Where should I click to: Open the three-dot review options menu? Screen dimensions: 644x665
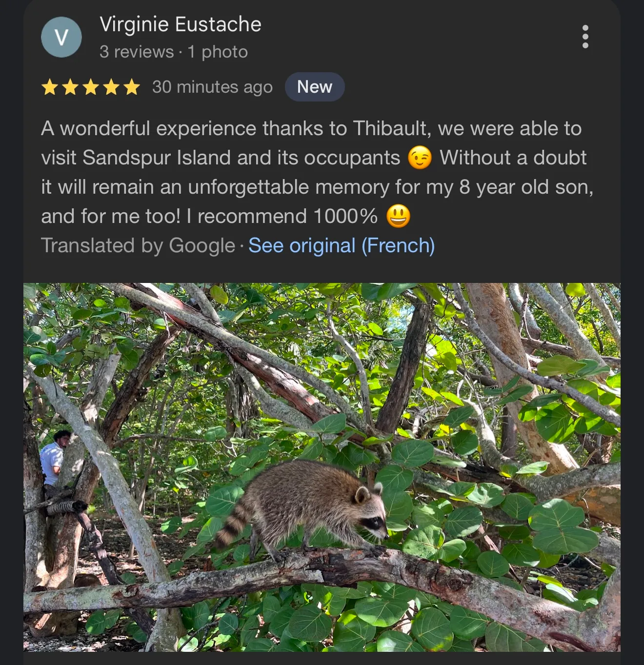pyautogui.click(x=585, y=37)
